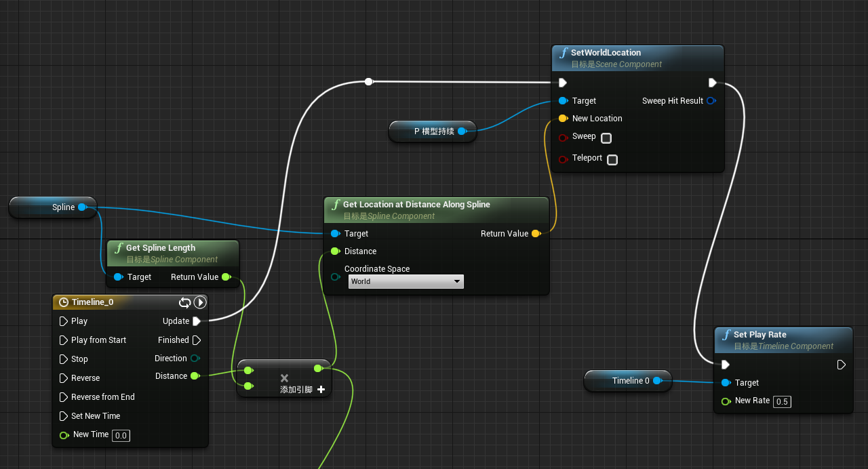The width and height of the screenshot is (868, 469).
Task: Click the Update output pin on Timeline_0
Action: tap(197, 321)
